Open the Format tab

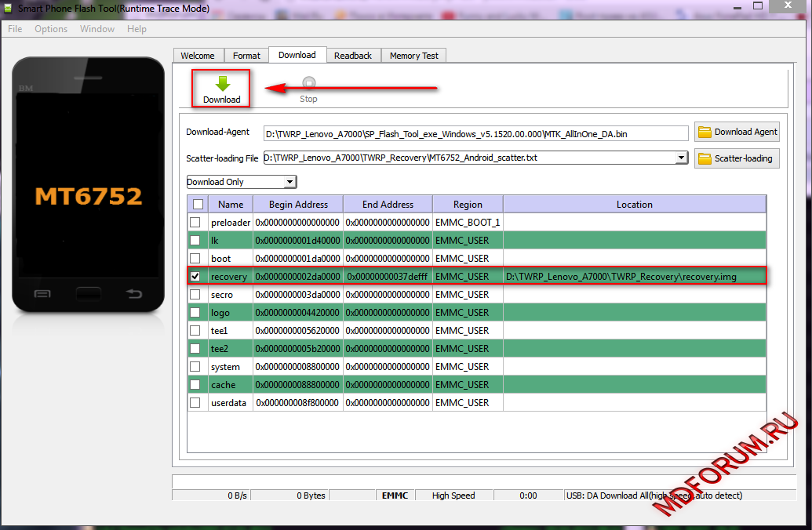[x=246, y=56]
